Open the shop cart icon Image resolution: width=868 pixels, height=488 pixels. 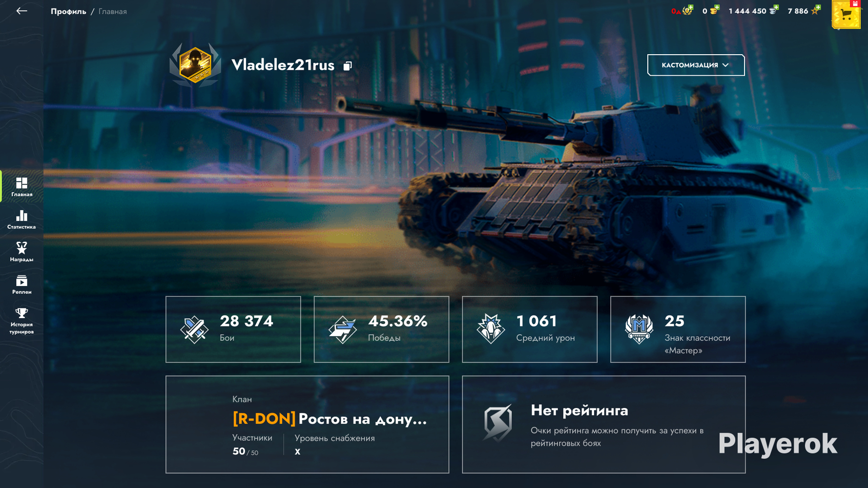(846, 15)
